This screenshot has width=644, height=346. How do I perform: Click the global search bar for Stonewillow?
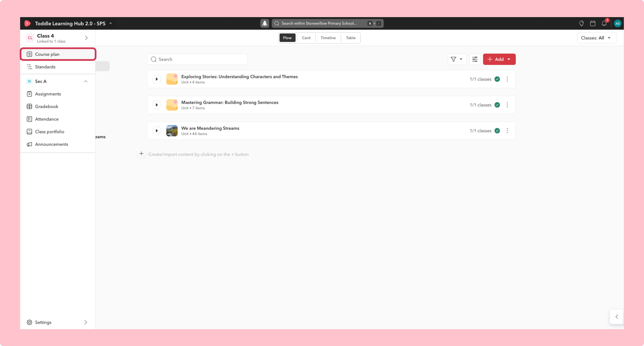(327, 23)
